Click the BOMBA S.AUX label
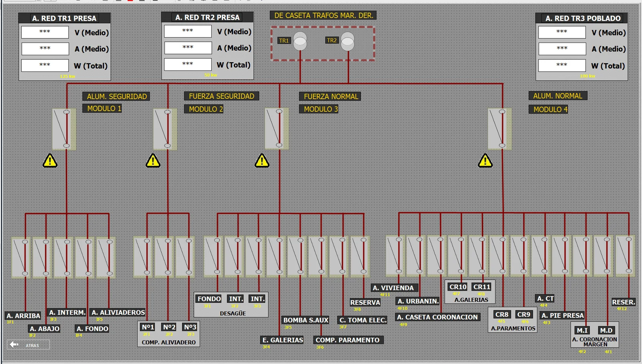The width and height of the screenshot is (642, 364). pos(306,320)
